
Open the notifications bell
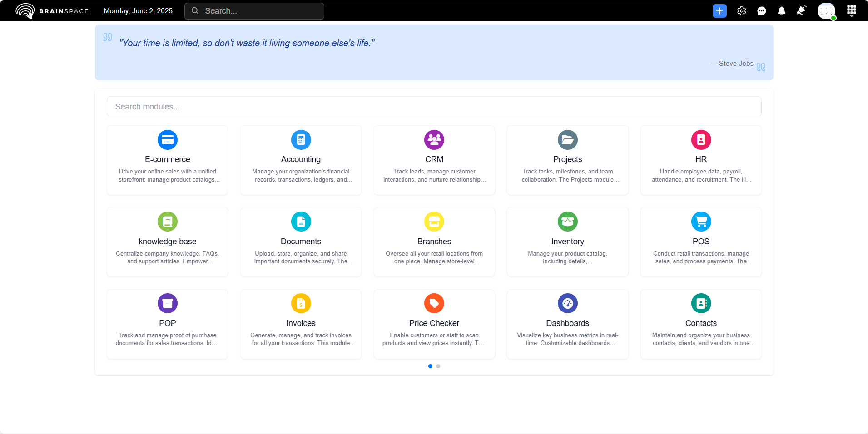click(782, 11)
